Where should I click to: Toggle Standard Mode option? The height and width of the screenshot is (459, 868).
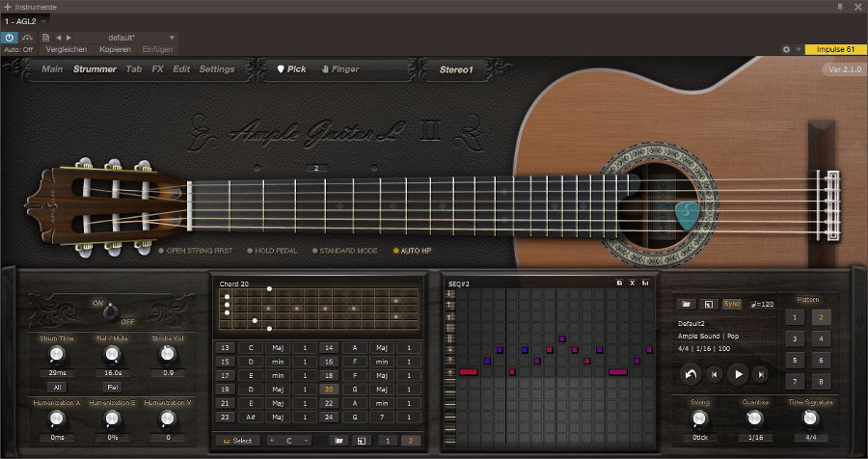point(345,251)
